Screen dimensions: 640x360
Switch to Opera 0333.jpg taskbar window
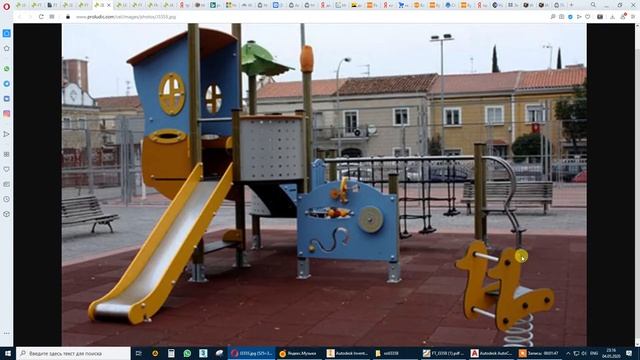[251, 353]
